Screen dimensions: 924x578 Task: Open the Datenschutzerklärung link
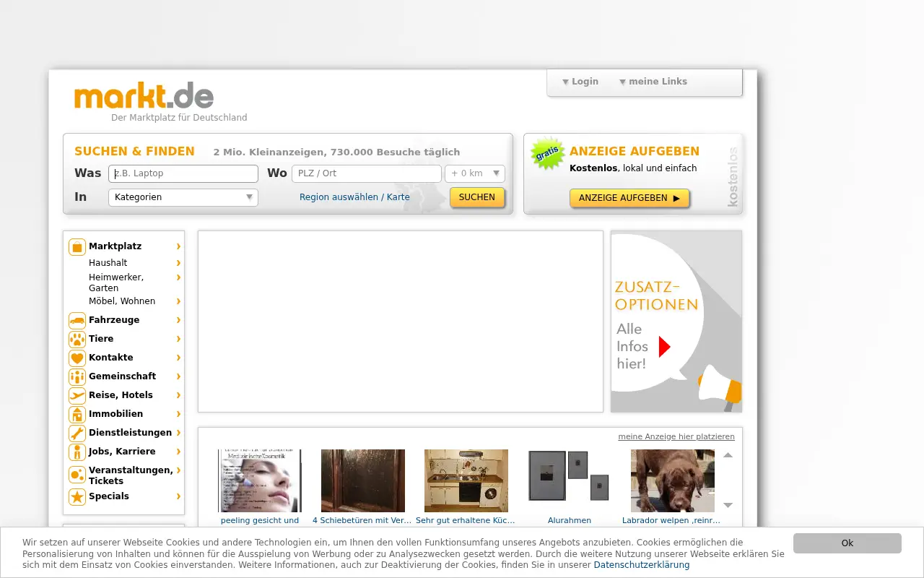642,565
